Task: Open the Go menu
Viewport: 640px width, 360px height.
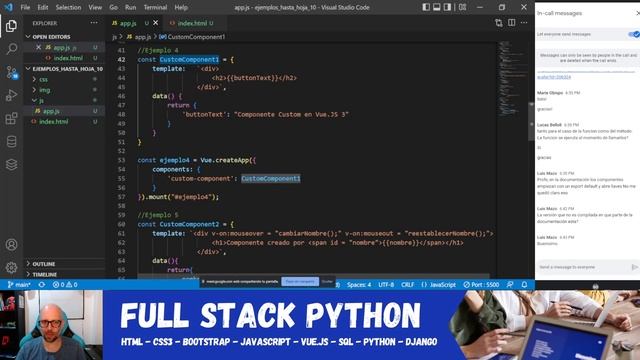Action: [113, 7]
